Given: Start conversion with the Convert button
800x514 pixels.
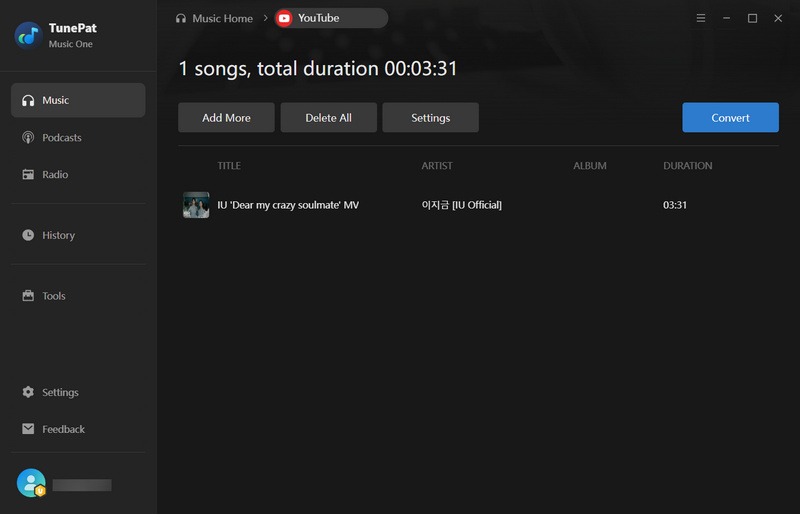Looking at the screenshot, I should tap(731, 117).
